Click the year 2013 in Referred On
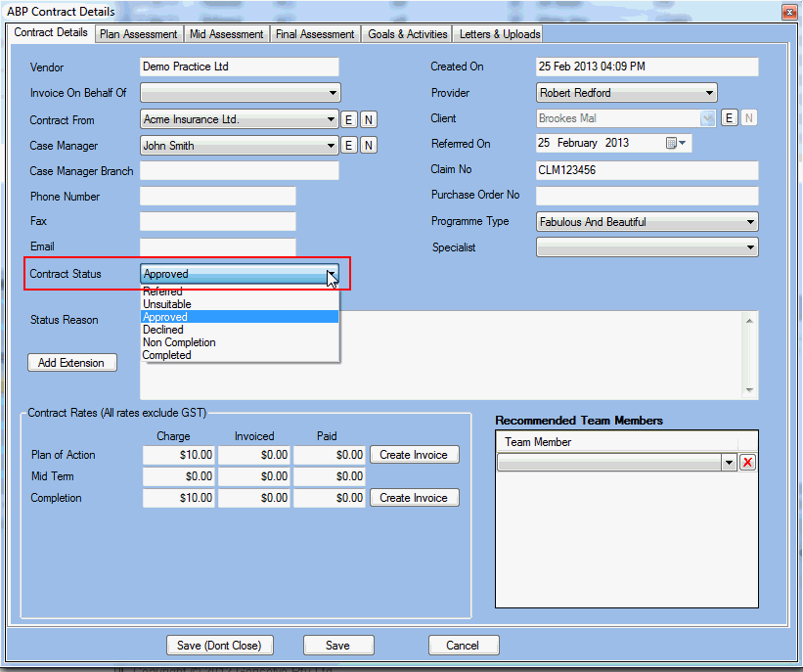This screenshot has height=672, width=803. (617, 143)
